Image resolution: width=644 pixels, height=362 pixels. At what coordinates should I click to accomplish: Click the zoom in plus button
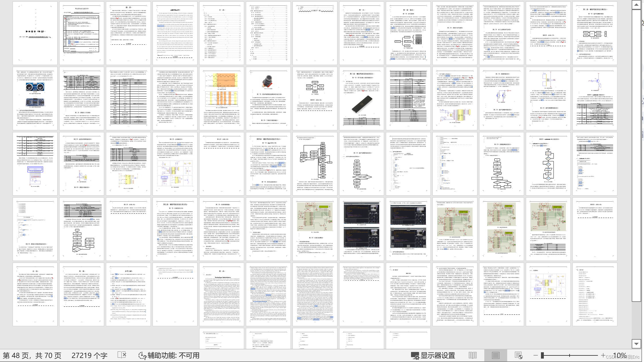[x=603, y=355]
